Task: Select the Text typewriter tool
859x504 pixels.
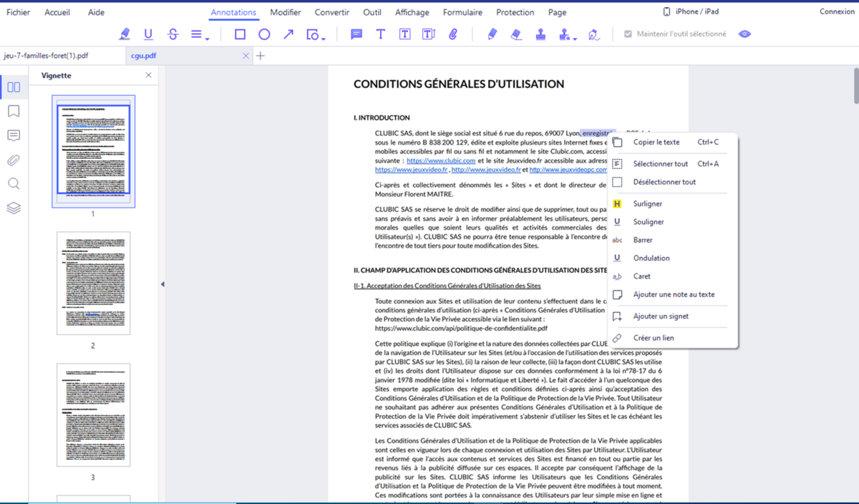Action: [381, 34]
